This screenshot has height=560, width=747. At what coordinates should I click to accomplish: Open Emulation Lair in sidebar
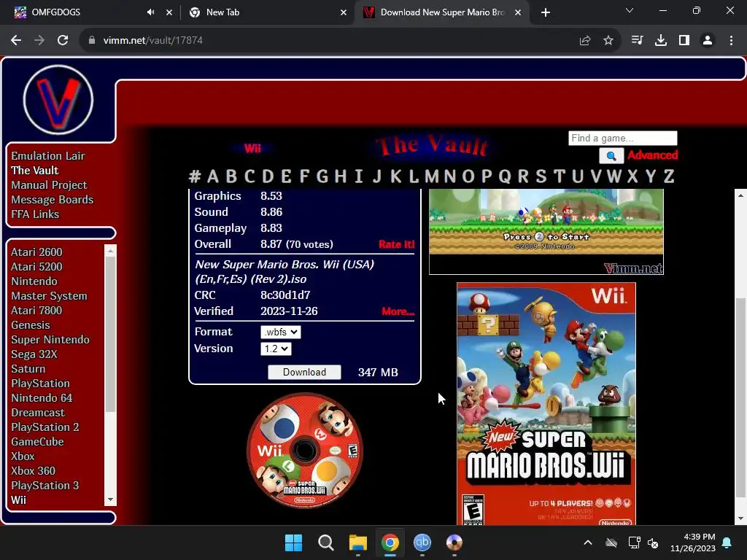click(48, 156)
